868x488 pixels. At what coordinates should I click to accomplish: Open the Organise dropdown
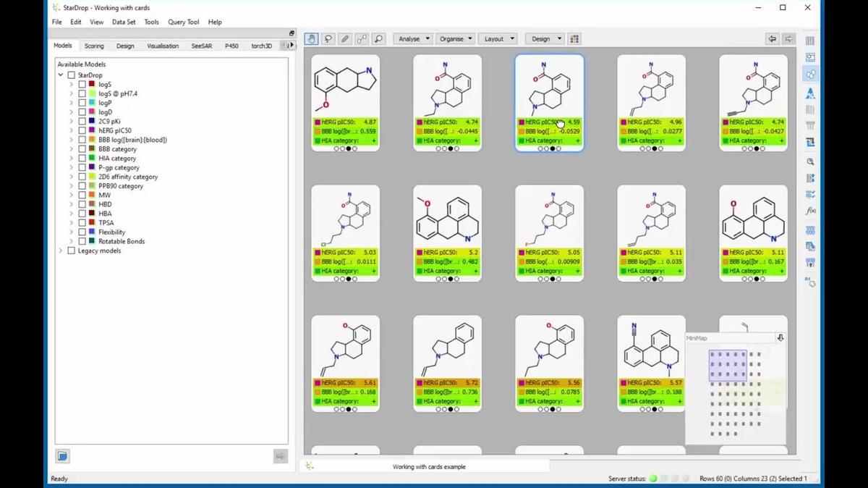(x=456, y=39)
